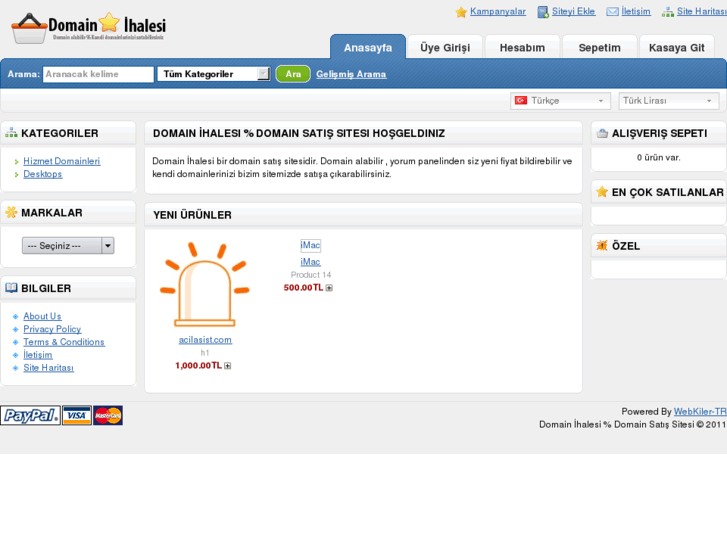Open the About Us link
727x545 pixels.
pyautogui.click(x=42, y=316)
